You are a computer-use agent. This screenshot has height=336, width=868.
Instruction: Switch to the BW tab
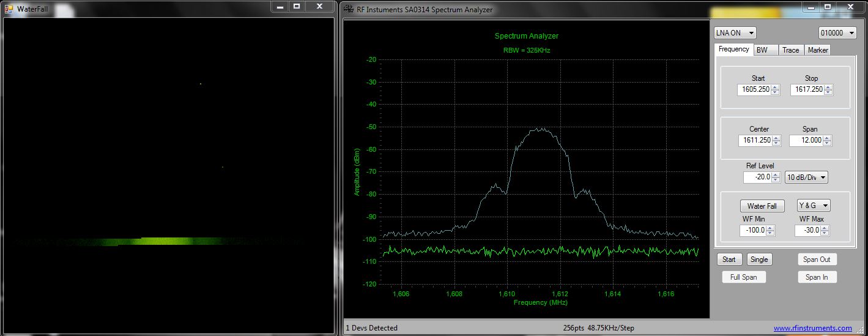click(765, 50)
